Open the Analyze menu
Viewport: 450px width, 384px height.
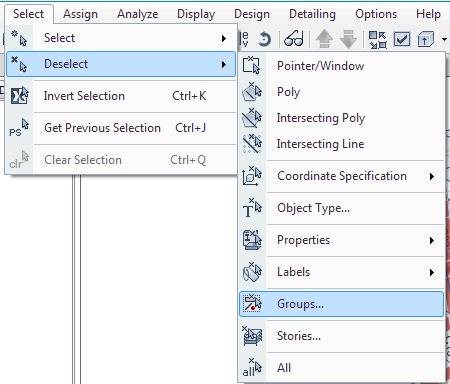click(138, 14)
